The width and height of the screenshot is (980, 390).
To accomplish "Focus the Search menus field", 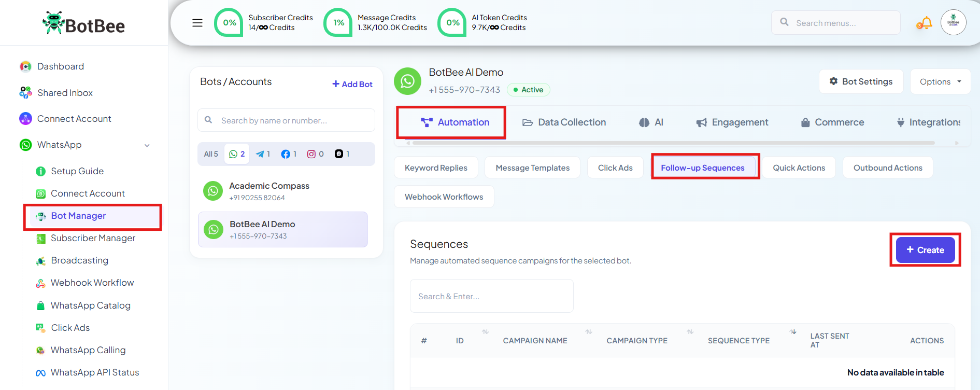I will (x=835, y=23).
